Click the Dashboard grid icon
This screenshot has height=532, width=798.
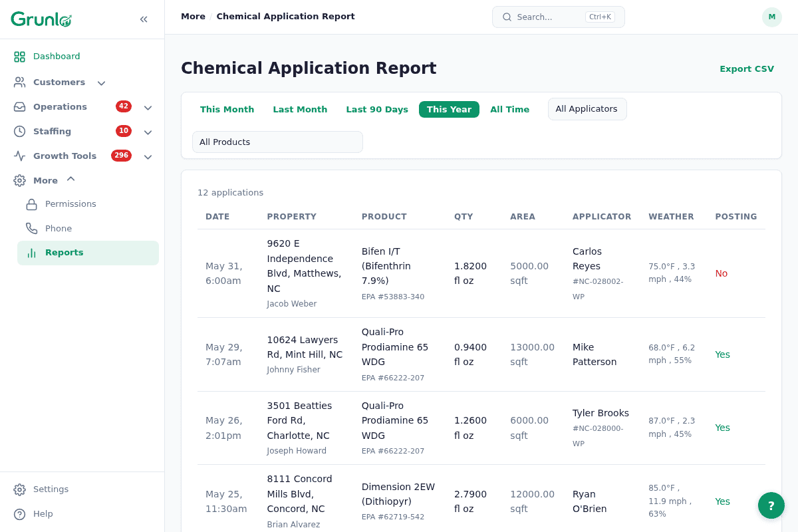[x=20, y=57]
